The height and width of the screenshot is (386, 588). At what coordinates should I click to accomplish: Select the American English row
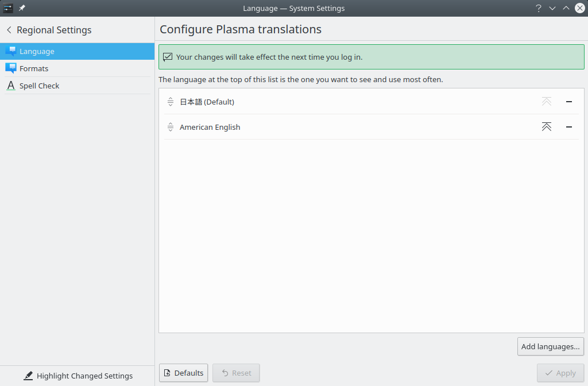click(x=372, y=127)
